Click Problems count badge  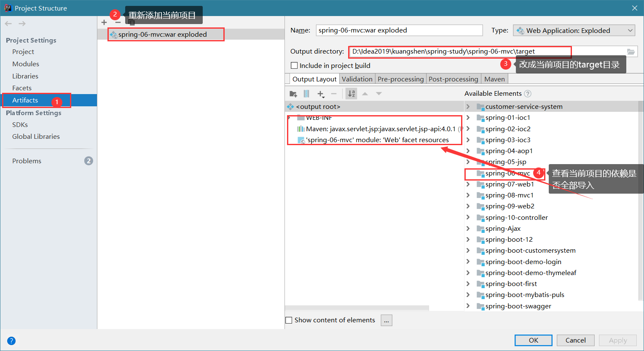(x=89, y=161)
